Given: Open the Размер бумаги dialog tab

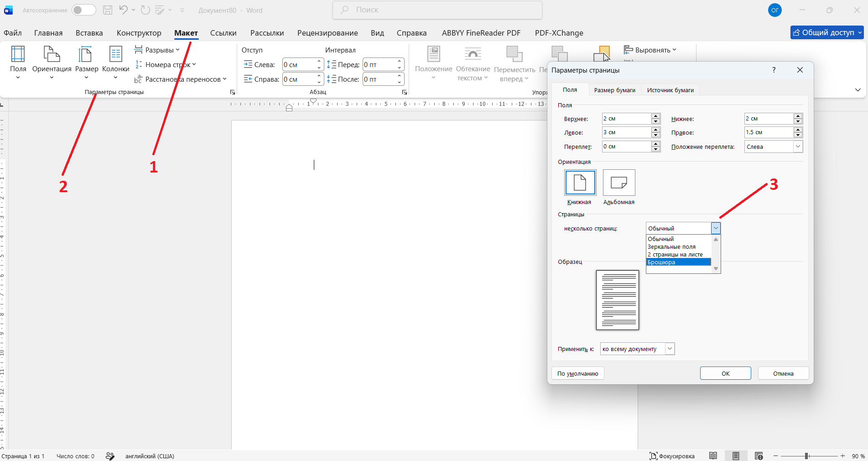Looking at the screenshot, I should coord(615,90).
